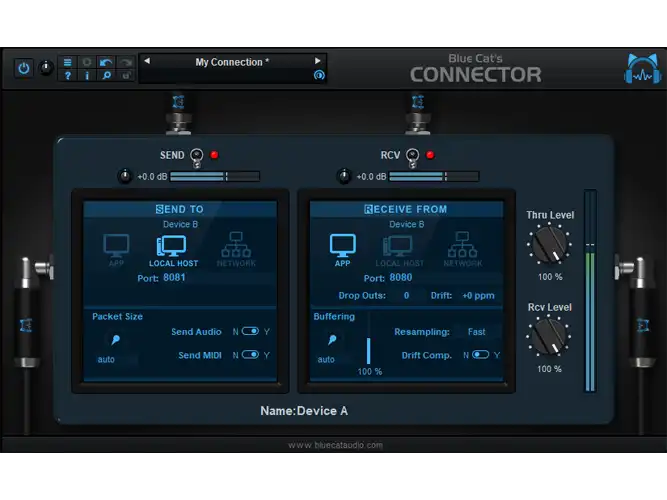
Task: Click the Name:Device A field
Action: 304,411
